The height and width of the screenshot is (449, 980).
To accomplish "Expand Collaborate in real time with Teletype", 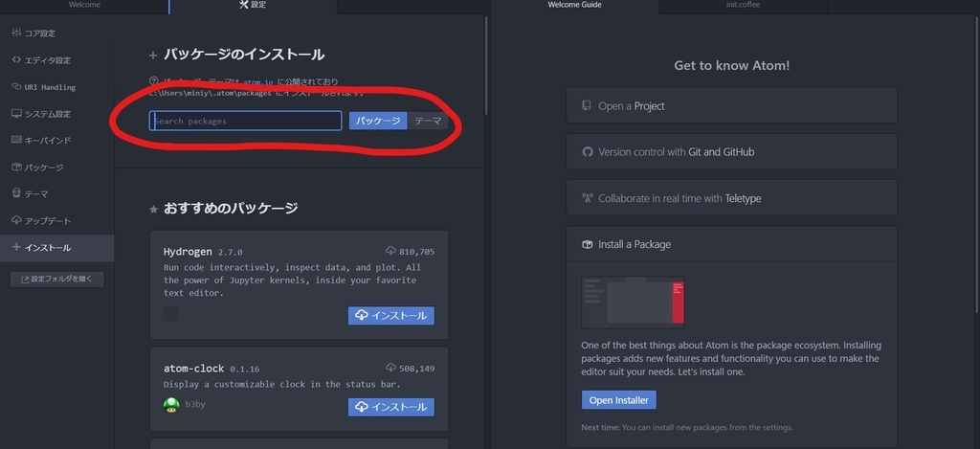I will [732, 198].
